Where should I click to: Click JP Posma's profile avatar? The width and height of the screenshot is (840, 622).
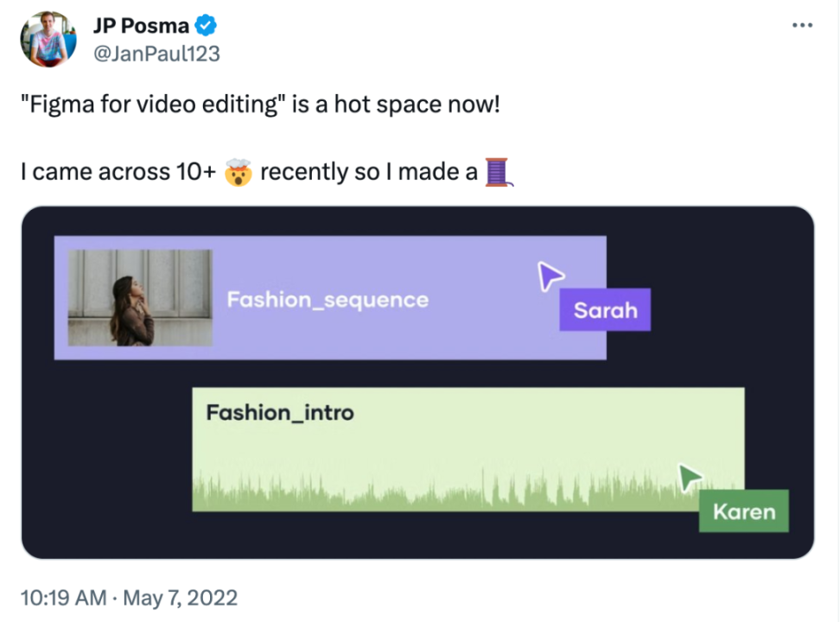click(48, 40)
